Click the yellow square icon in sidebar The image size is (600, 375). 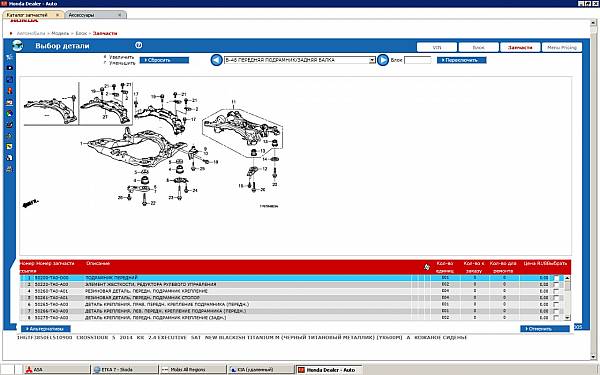click(10, 147)
